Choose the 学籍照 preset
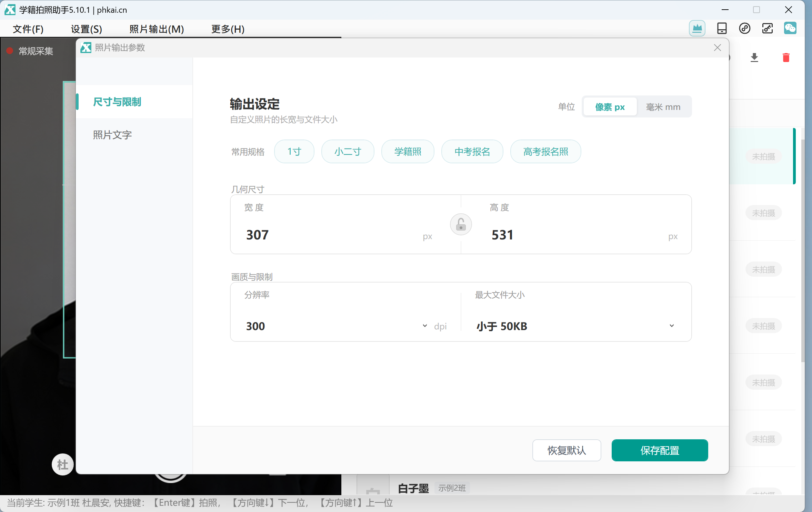Viewport: 812px width, 512px height. point(408,152)
